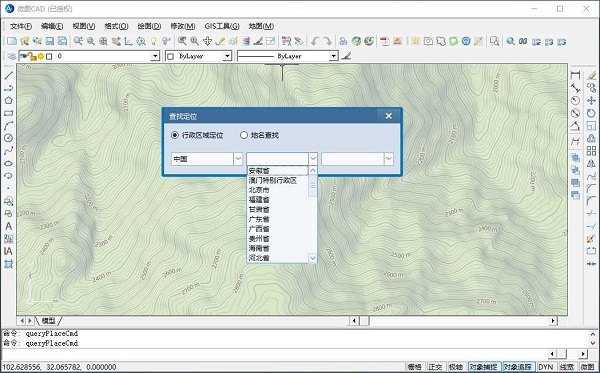Select the Arc tool in left toolbar

pos(8,125)
